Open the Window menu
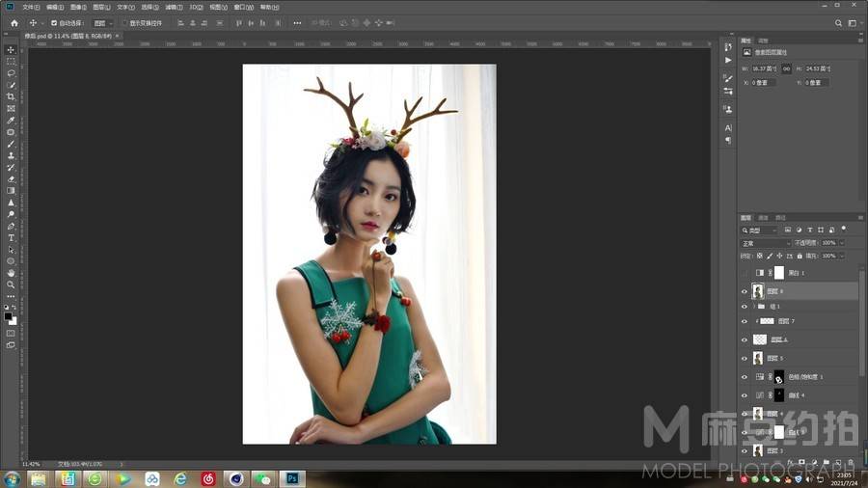 243,7
